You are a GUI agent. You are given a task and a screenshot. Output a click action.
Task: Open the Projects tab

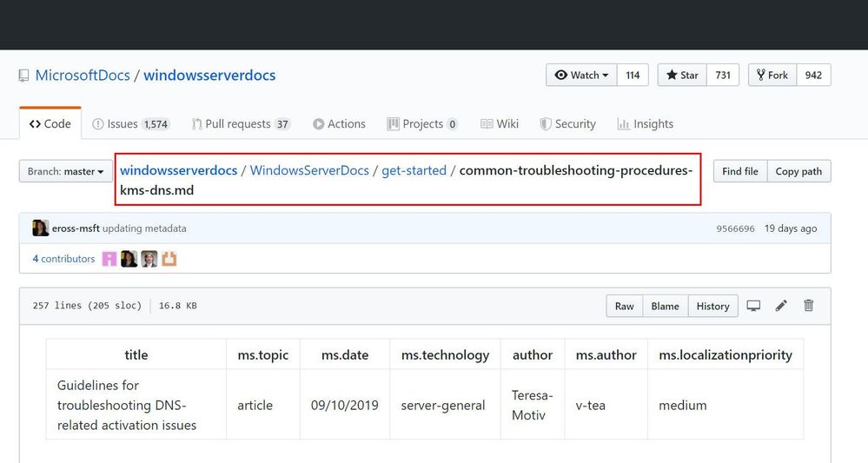422,124
